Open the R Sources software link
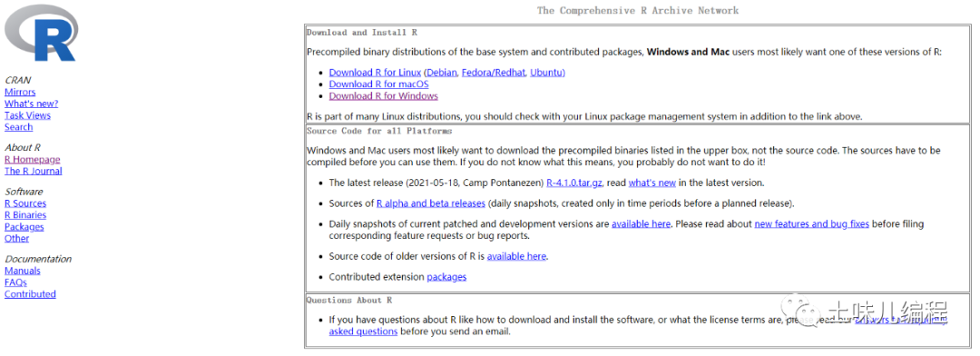Screen dimensions: 980x356 pos(25,203)
